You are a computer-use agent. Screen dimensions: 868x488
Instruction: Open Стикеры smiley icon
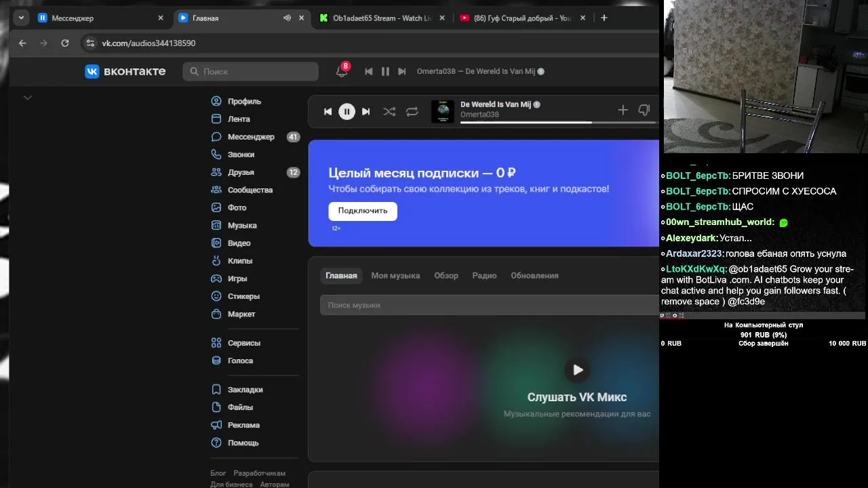tap(216, 296)
